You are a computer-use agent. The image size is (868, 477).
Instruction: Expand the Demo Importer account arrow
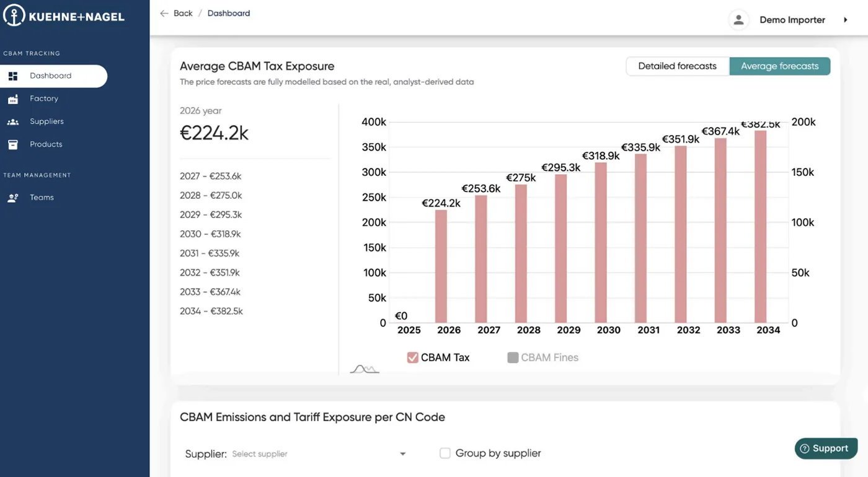[x=845, y=20]
